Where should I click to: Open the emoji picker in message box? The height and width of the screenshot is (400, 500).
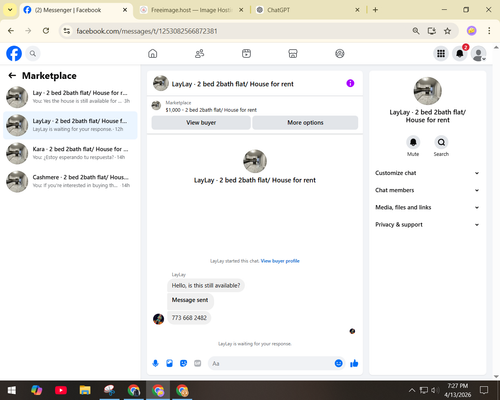pyautogui.click(x=338, y=363)
